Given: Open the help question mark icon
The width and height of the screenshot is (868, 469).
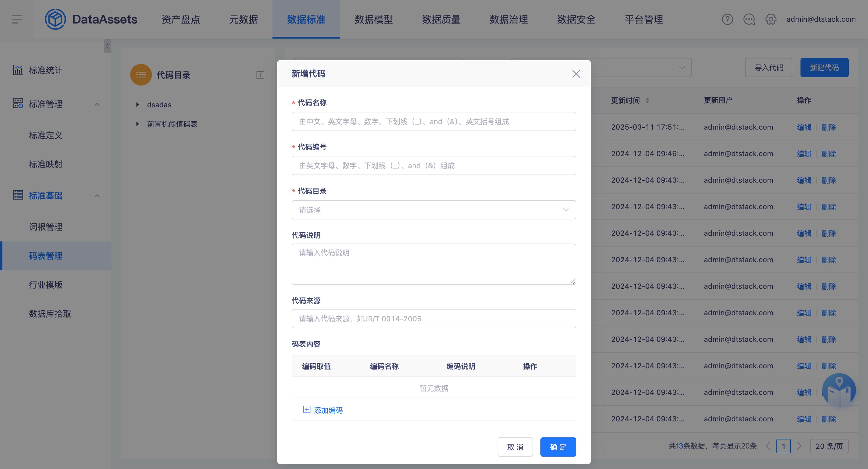Looking at the screenshot, I should coord(727,19).
